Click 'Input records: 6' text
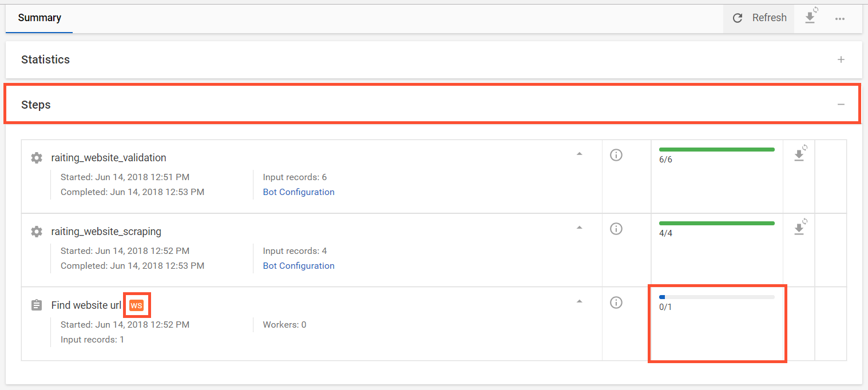Screen dimensions: 868x390 (295, 177)
